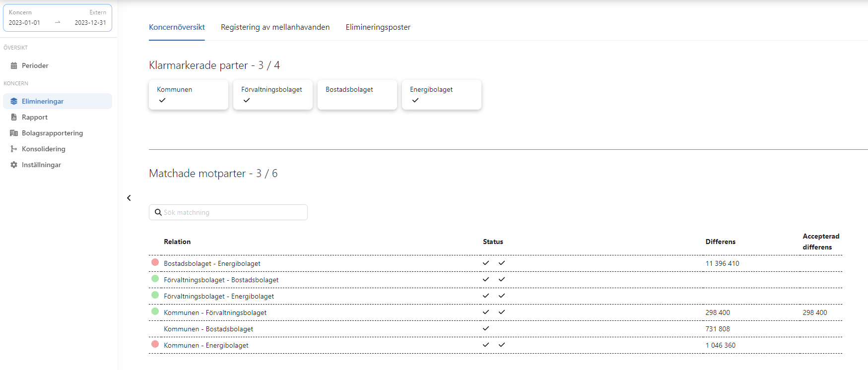Collapse the sidebar with the left chevron

[x=129, y=198]
